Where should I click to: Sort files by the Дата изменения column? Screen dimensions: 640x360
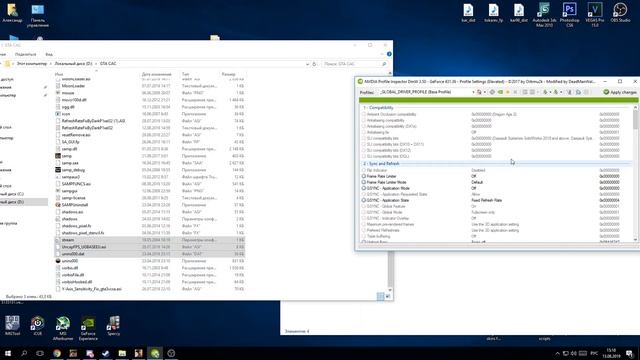click(157, 74)
